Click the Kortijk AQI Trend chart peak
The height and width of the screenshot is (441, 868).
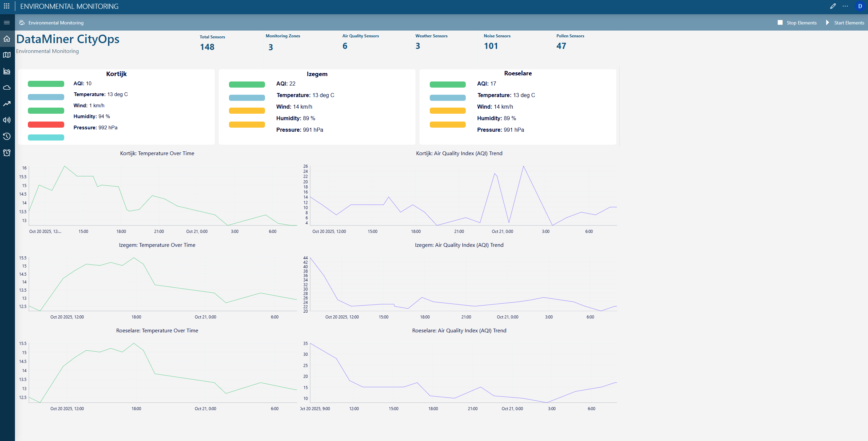pyautogui.click(x=523, y=166)
